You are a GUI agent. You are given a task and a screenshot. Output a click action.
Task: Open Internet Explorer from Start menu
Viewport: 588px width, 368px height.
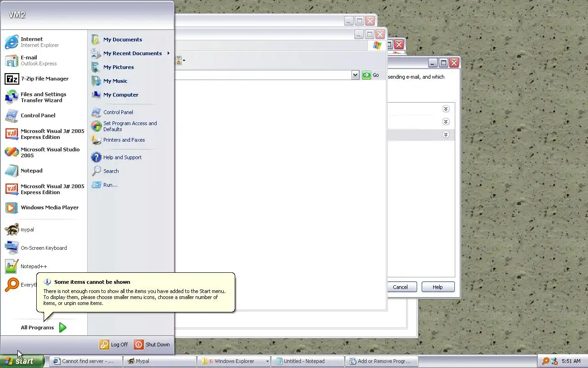pos(44,42)
